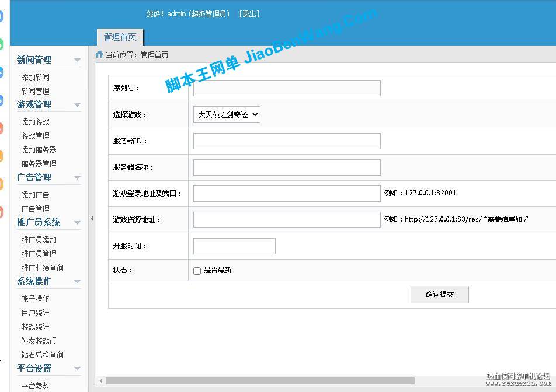The width and height of the screenshot is (556, 392).
Task: Toggle the 推广员系统 section arrow
Action: [x=77, y=223]
